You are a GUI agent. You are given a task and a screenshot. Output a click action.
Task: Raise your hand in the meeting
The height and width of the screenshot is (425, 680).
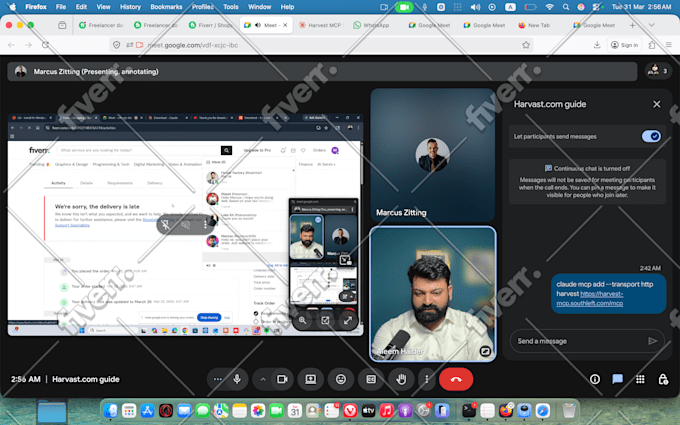pyautogui.click(x=402, y=379)
